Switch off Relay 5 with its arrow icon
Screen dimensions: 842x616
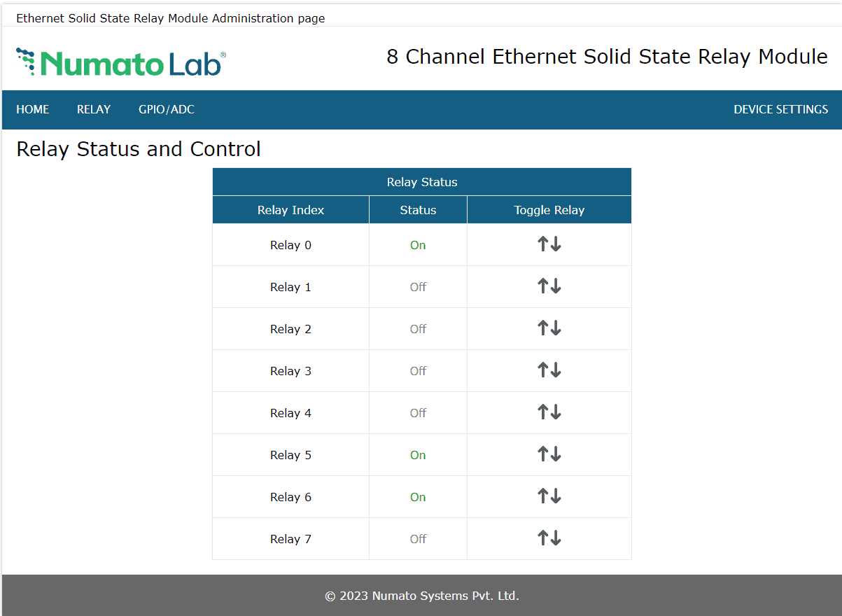(x=549, y=454)
